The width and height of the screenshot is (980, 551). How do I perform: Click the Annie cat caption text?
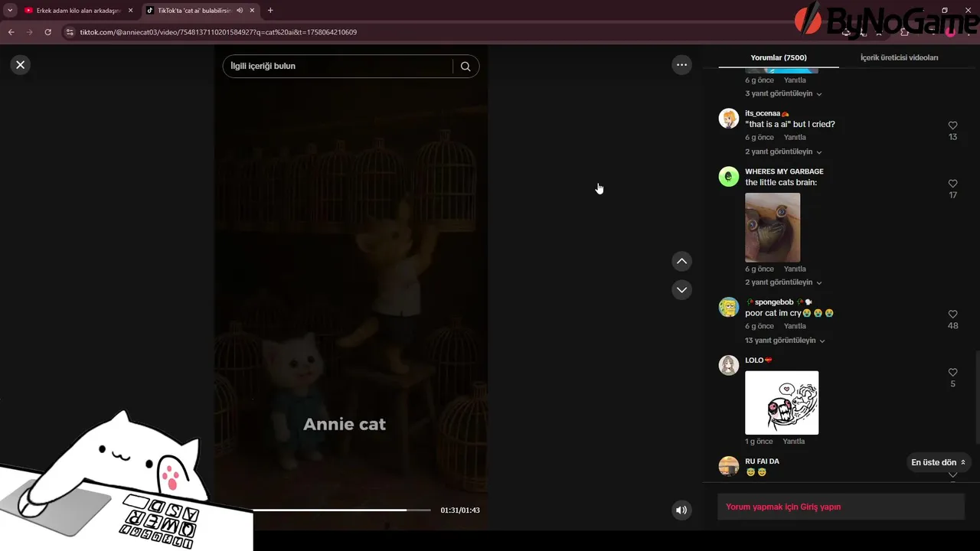[x=345, y=424]
